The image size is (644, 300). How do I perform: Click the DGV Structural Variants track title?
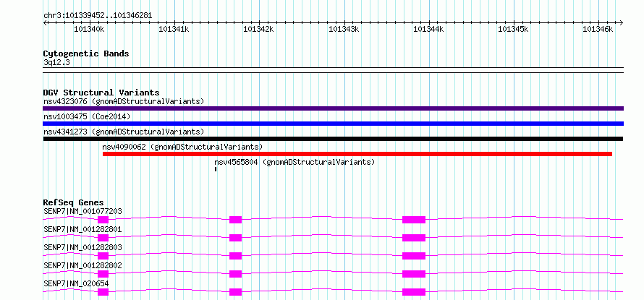click(x=101, y=93)
